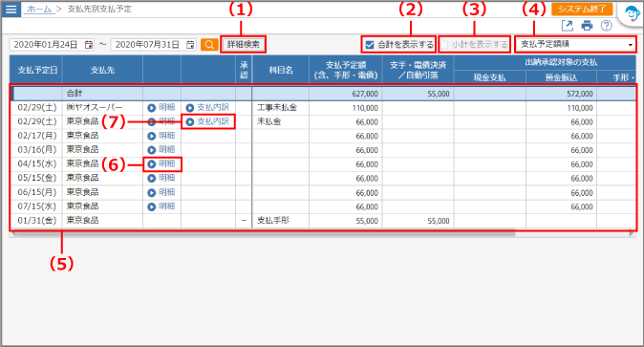Open 明細 for 東京食品 02/17 row
644x347 pixels.
[x=161, y=136]
